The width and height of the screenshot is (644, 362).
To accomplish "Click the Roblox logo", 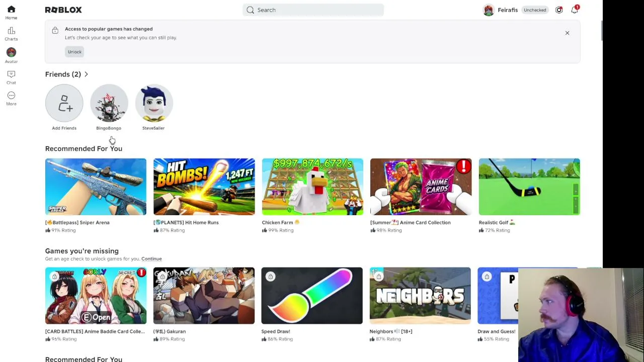I will (x=63, y=10).
